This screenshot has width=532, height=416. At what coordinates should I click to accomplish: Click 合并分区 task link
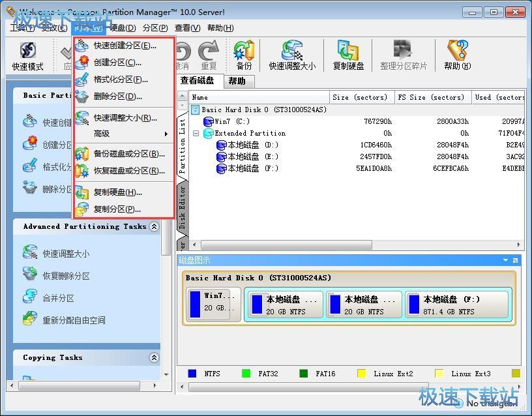pyautogui.click(x=59, y=298)
